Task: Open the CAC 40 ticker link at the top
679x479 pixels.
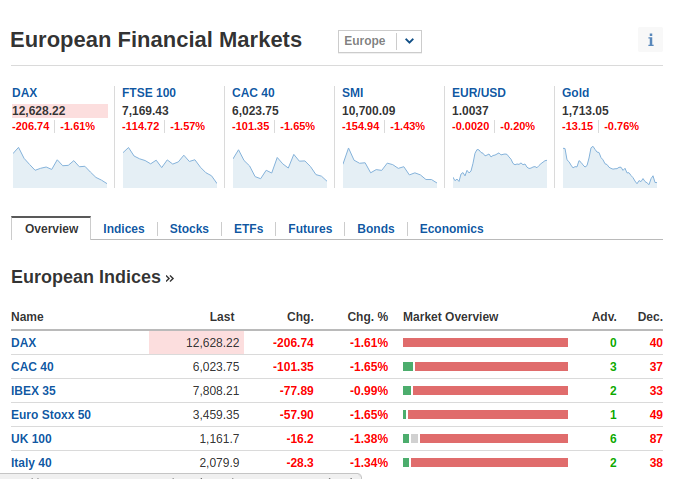Action: coord(253,93)
